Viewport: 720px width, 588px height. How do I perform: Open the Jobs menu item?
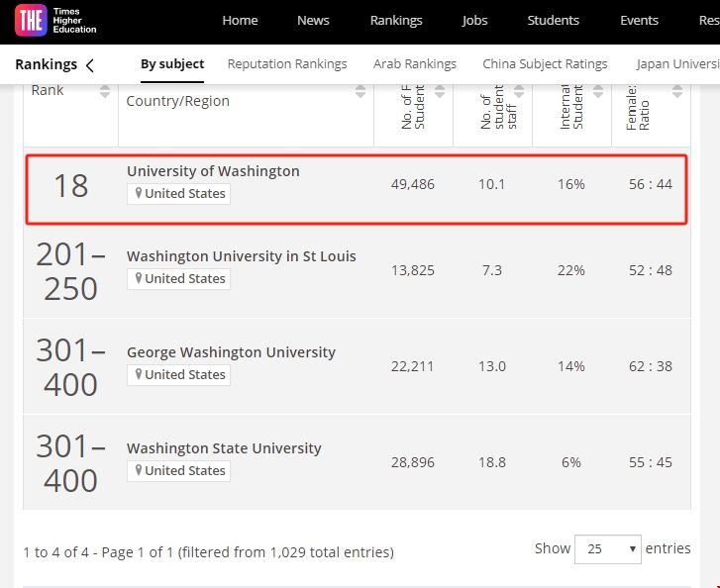coord(474,21)
